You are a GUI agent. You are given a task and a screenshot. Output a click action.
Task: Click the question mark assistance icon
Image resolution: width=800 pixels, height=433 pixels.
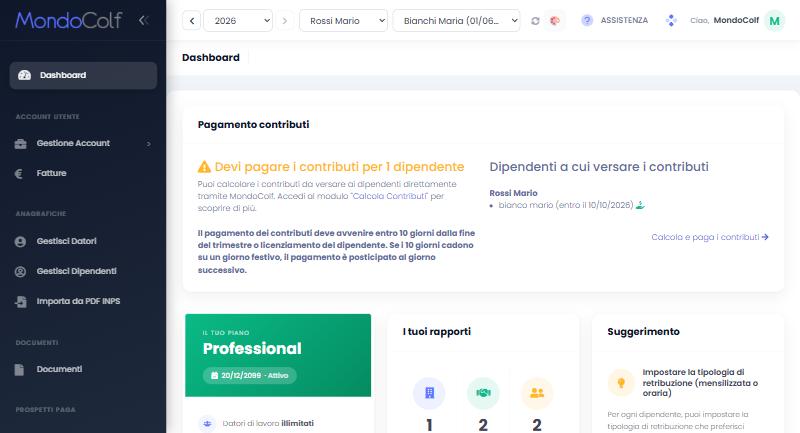tap(587, 20)
